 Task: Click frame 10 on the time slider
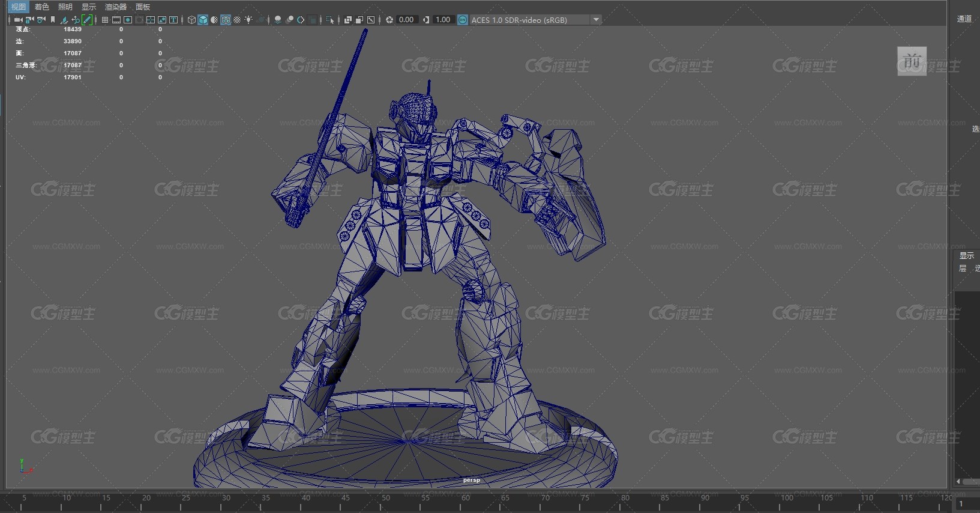point(66,498)
